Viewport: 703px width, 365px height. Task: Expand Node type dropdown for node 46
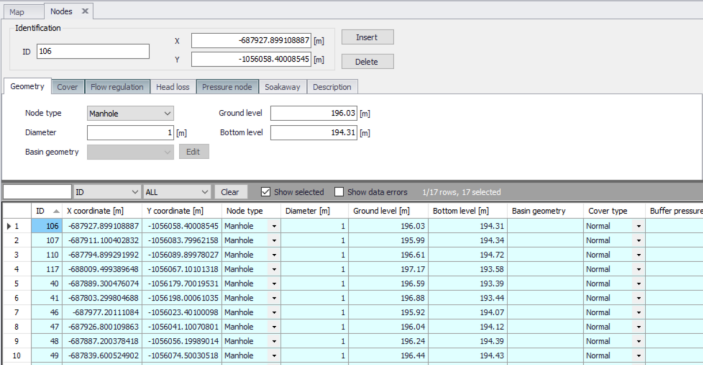[274, 312]
